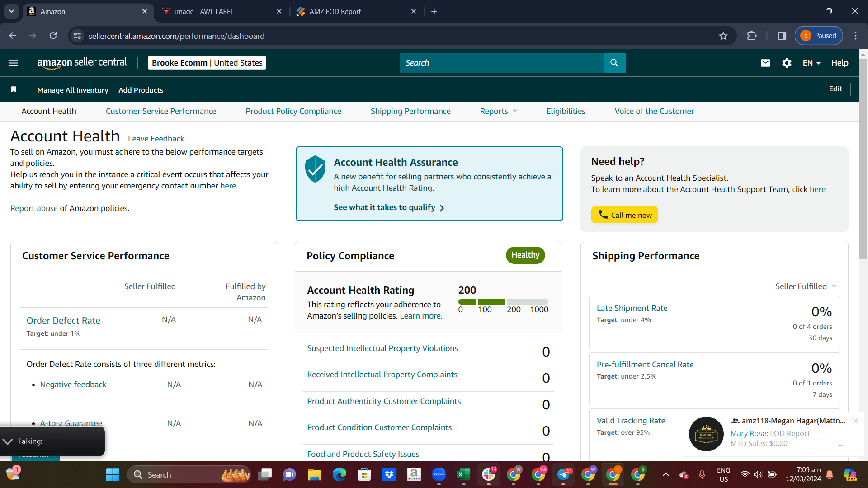Open Late Shipment Rate details

click(x=632, y=308)
